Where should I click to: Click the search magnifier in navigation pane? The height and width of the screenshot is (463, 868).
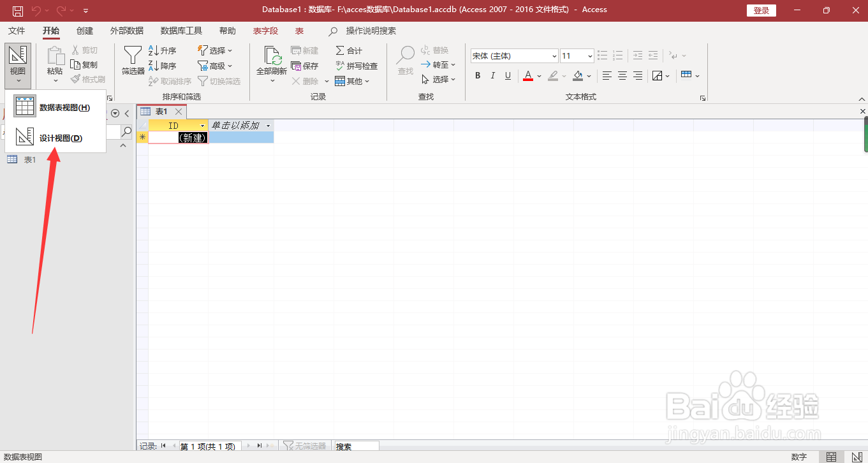127,132
